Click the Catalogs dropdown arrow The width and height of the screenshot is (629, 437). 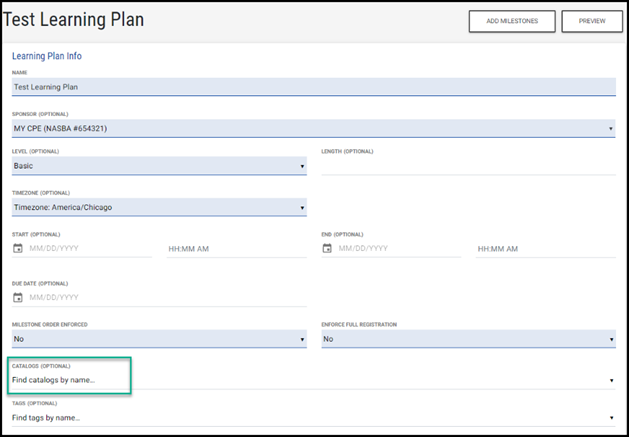[x=610, y=380]
